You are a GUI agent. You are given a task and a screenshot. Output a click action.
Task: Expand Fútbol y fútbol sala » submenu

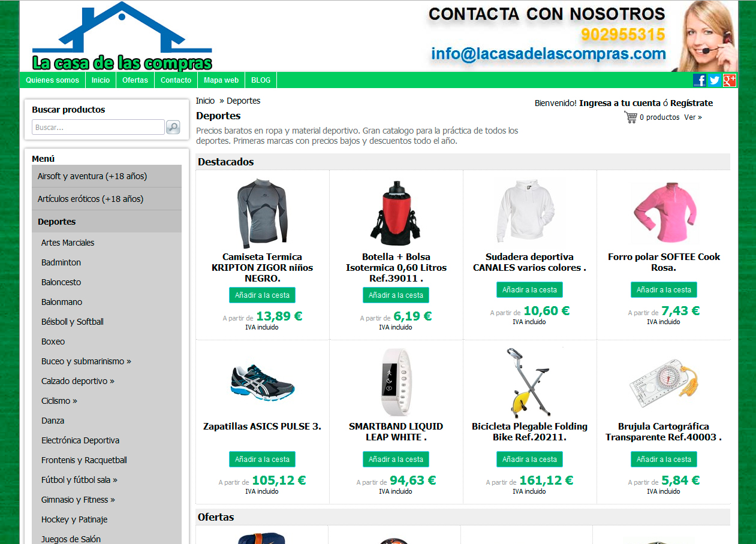[x=80, y=480]
